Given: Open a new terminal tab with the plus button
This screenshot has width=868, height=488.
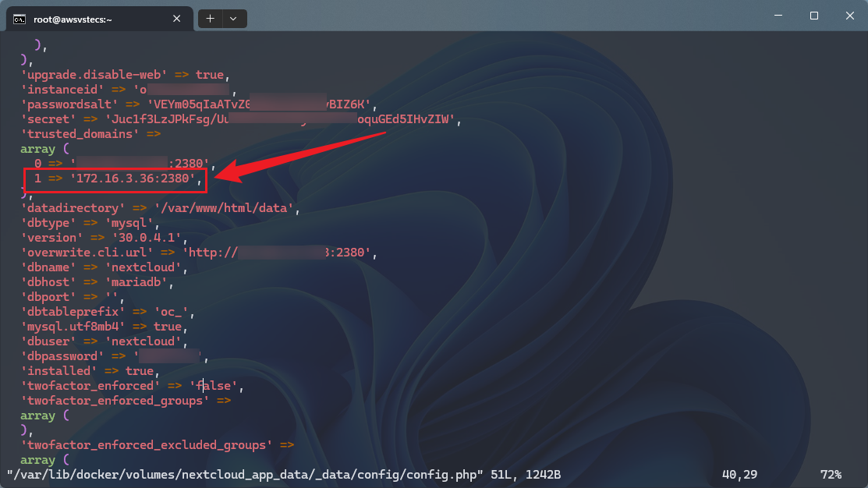Looking at the screenshot, I should click(211, 19).
